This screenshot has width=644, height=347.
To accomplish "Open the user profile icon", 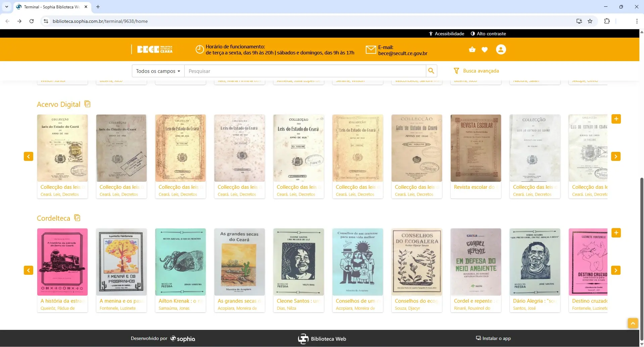I will click(x=500, y=49).
